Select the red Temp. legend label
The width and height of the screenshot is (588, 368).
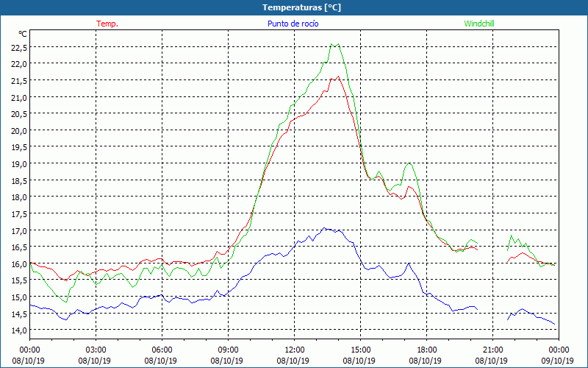pos(107,24)
